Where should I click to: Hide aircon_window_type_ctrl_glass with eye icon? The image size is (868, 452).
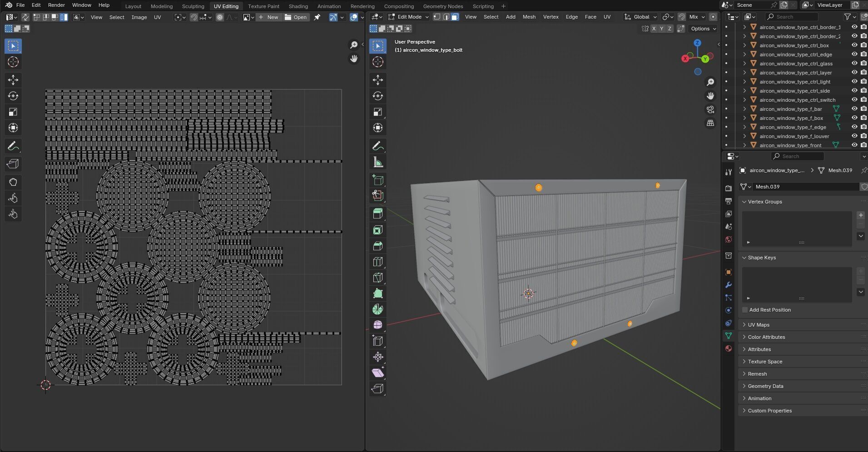[854, 63]
